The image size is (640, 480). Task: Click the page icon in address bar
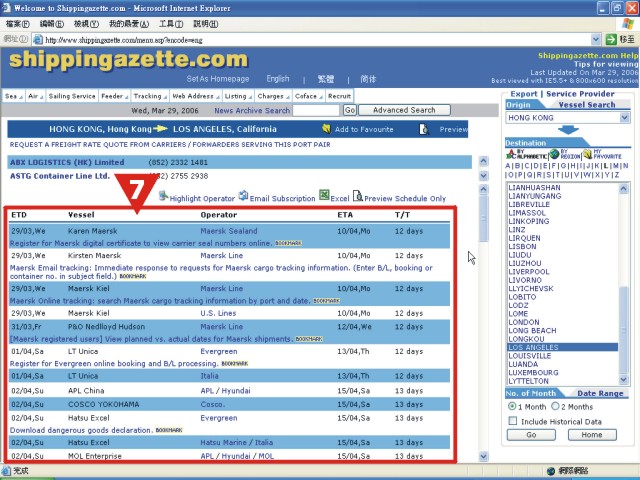38,40
